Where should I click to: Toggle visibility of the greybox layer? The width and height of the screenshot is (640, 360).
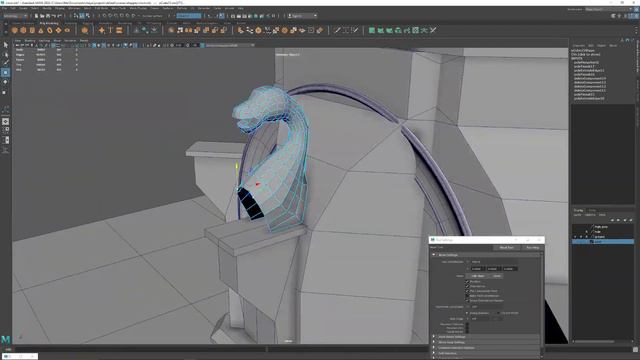click(576, 237)
